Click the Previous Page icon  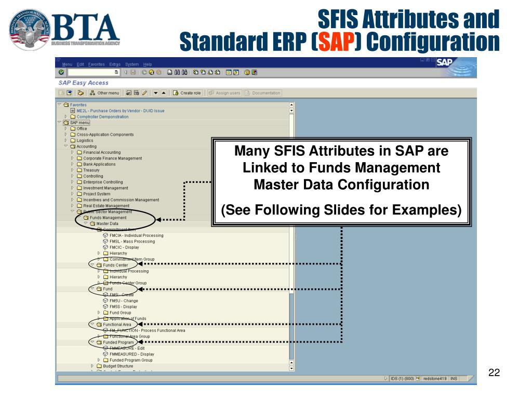(x=203, y=72)
